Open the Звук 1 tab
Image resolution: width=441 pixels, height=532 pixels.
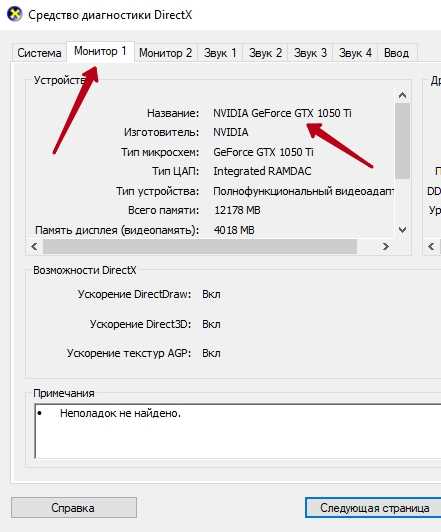pyautogui.click(x=220, y=53)
